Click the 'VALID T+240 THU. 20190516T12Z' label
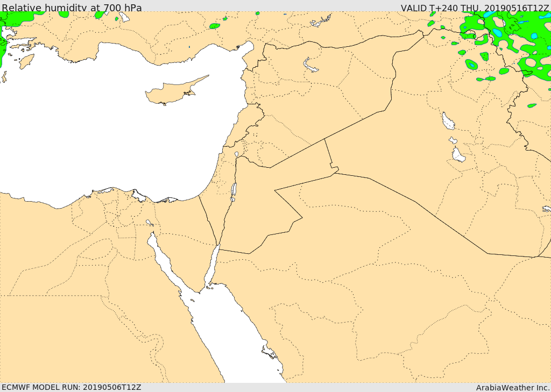 click(x=475, y=8)
